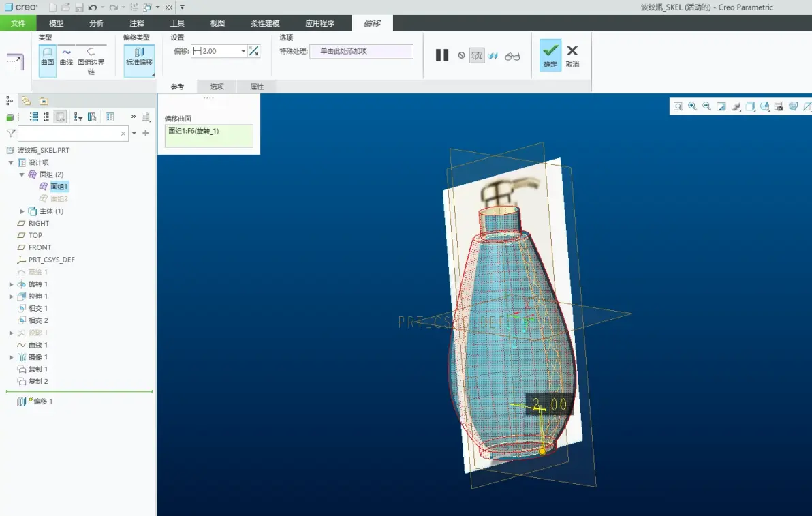812x516 pixels.
Task: Click the flip offset direction icon
Action: point(253,50)
